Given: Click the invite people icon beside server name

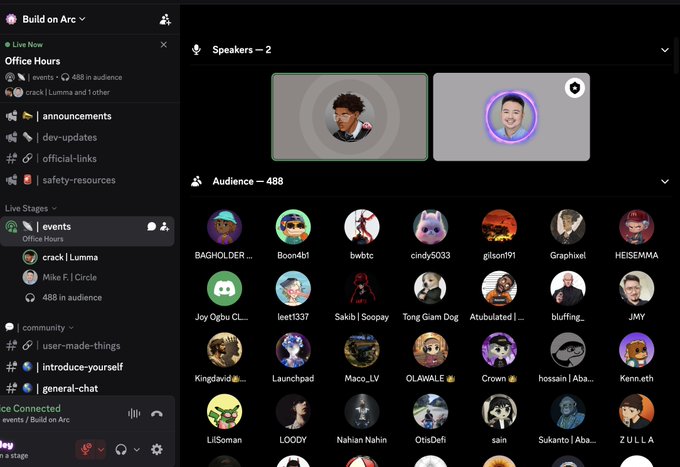Looking at the screenshot, I should click(x=165, y=19).
